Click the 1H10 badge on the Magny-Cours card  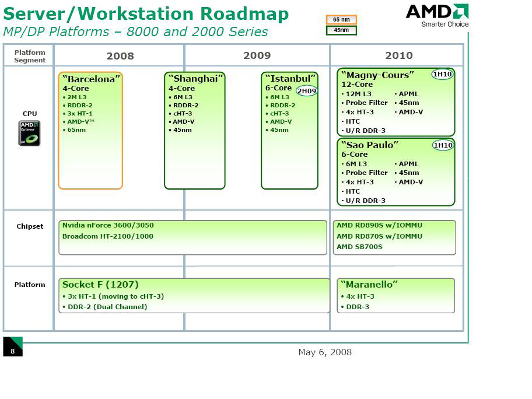click(x=442, y=74)
